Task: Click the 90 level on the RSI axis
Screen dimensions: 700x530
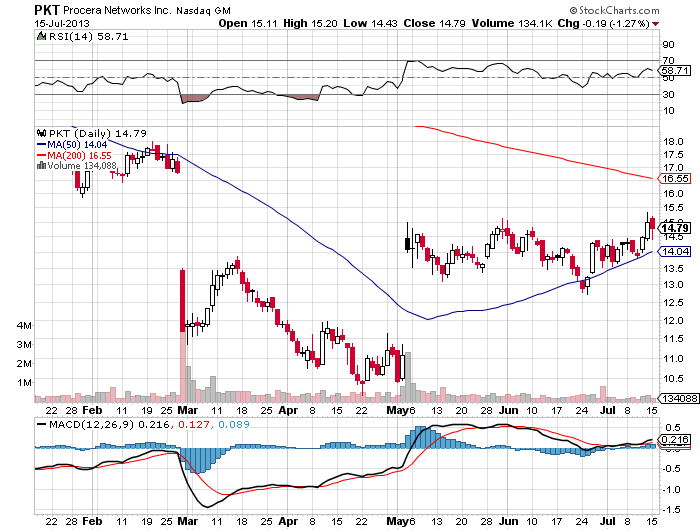Action: pyautogui.click(x=668, y=45)
